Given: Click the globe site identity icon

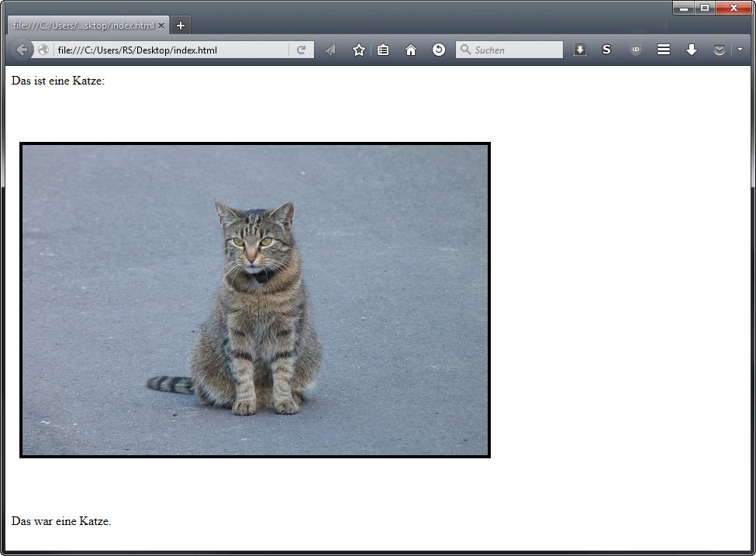Looking at the screenshot, I should click(44, 50).
